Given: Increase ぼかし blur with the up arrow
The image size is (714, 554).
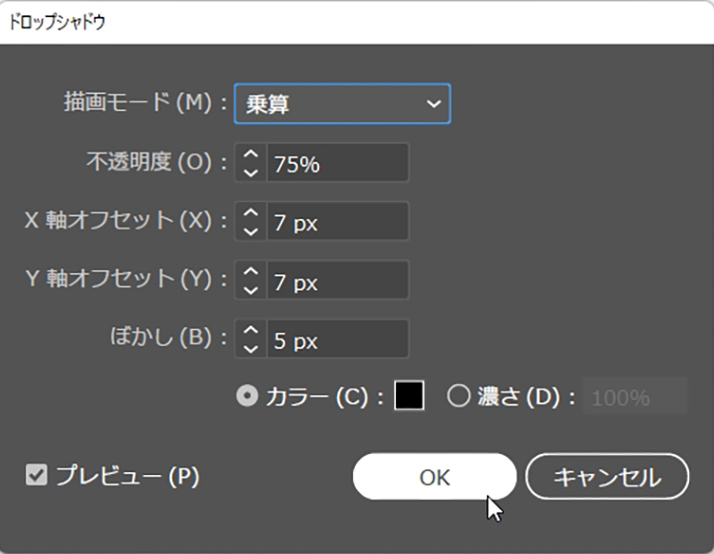Looking at the screenshot, I should (251, 331).
